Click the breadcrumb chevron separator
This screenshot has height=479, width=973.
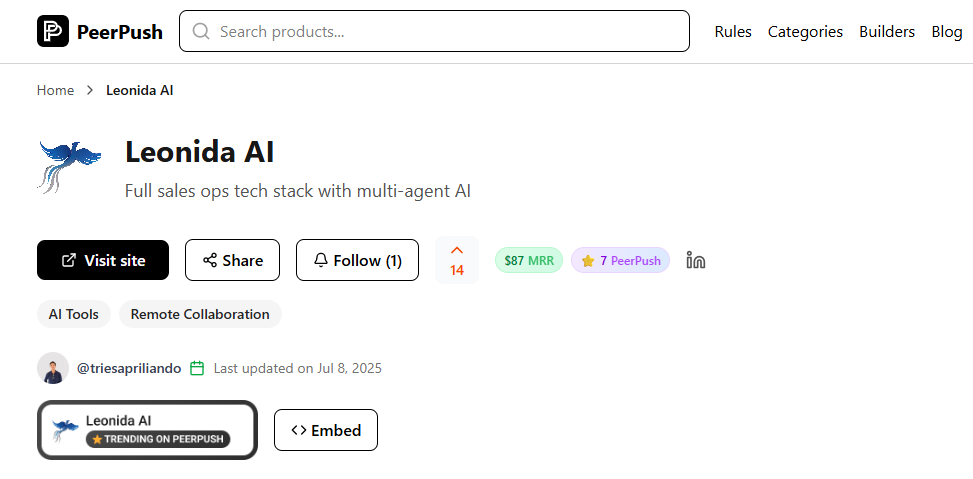coord(90,91)
